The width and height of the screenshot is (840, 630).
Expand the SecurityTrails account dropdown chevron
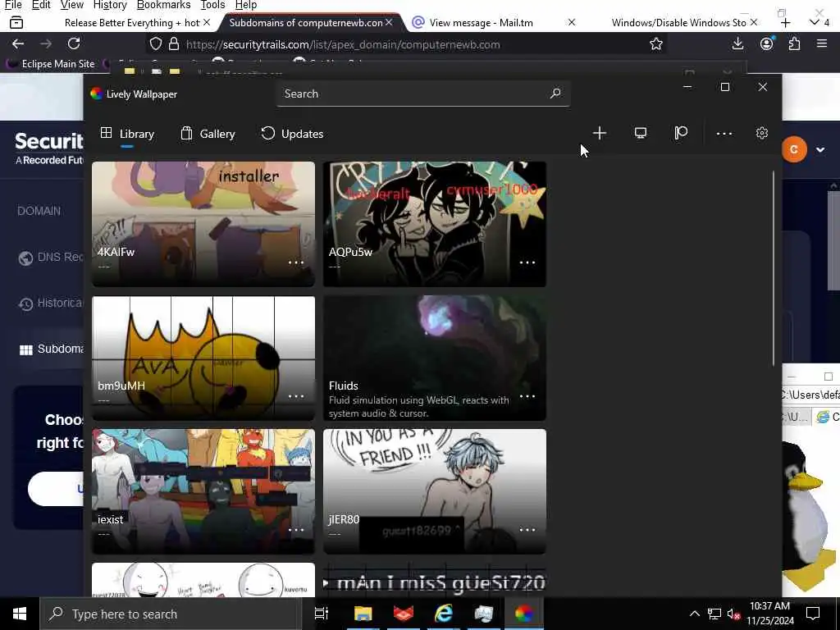point(820,150)
